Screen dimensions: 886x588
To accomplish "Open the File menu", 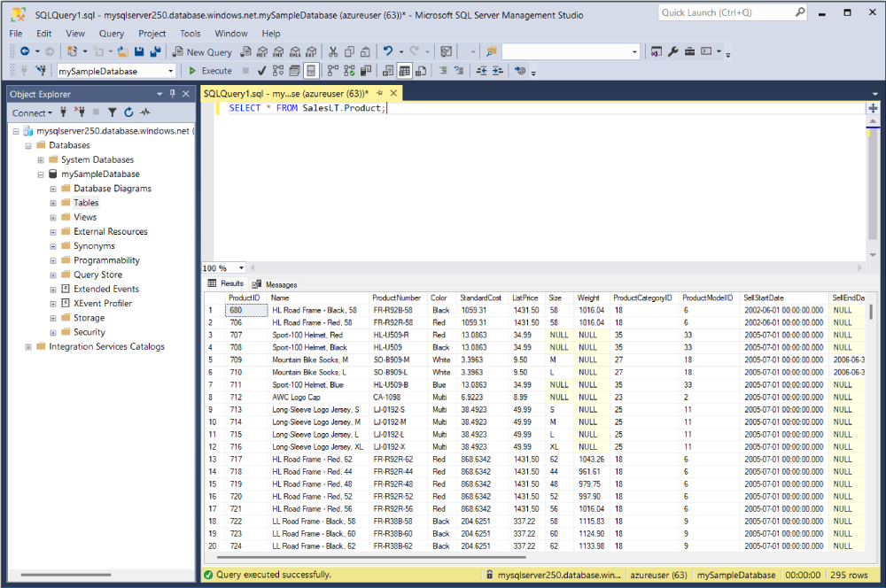I will pyautogui.click(x=16, y=34).
